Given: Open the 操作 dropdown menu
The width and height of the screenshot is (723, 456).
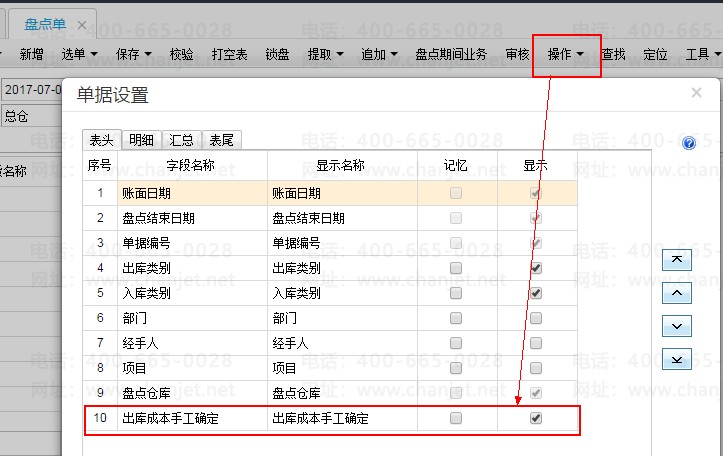Looking at the screenshot, I should (x=566, y=54).
